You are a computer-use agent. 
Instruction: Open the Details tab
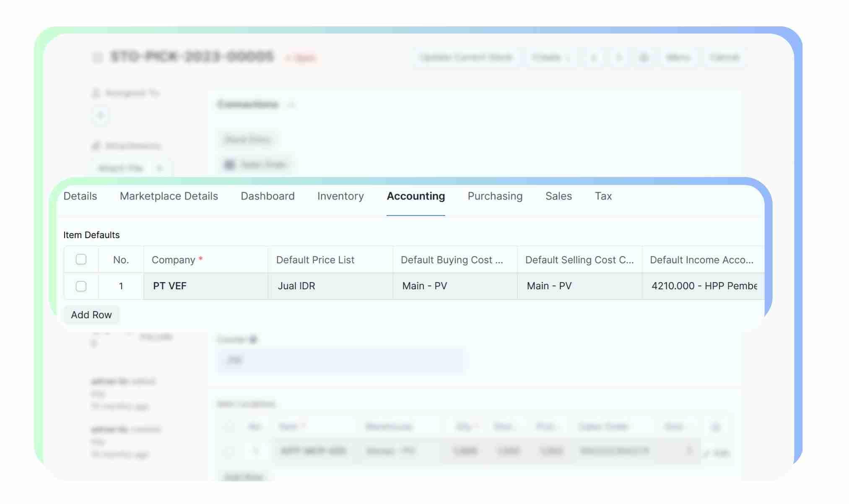click(x=80, y=196)
